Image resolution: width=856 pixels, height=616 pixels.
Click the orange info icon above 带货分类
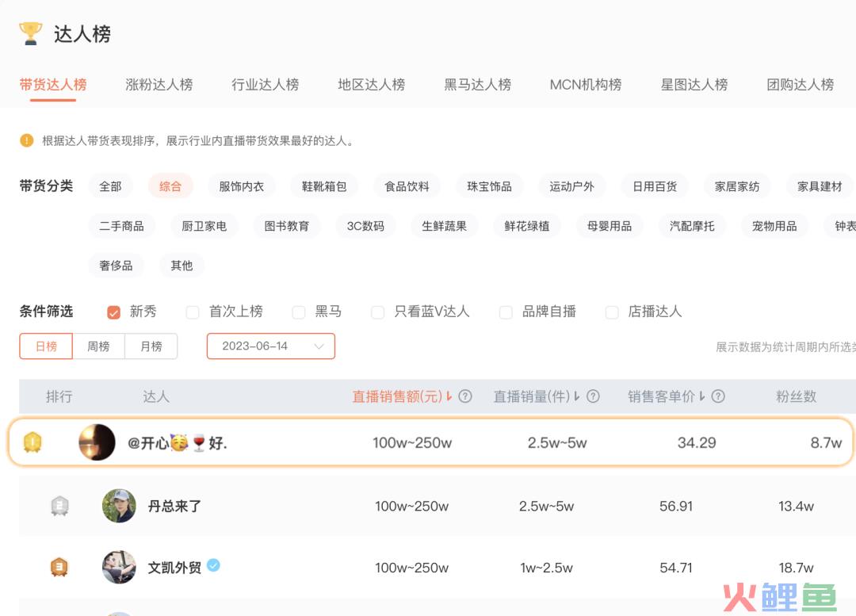[26, 140]
